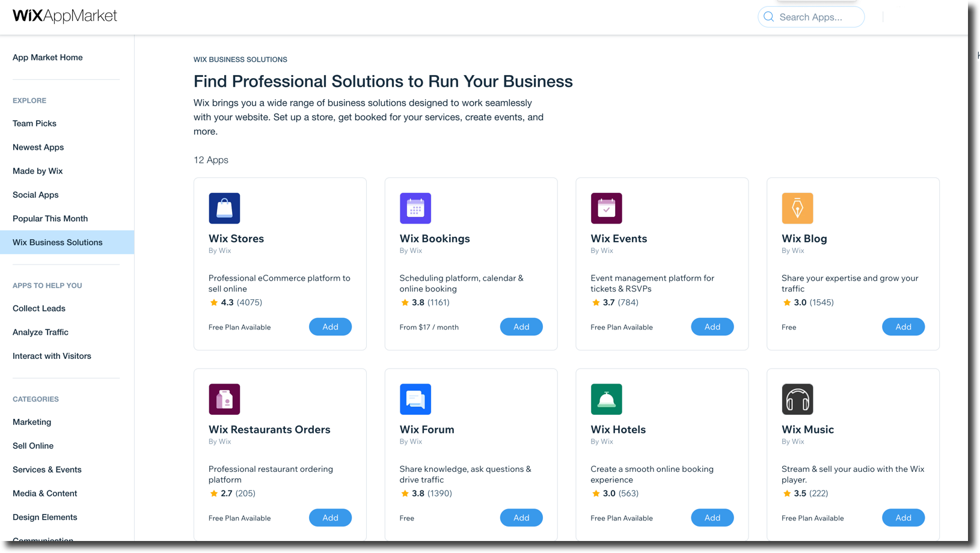
Task: Open the Sell Online category
Action: 33,446
